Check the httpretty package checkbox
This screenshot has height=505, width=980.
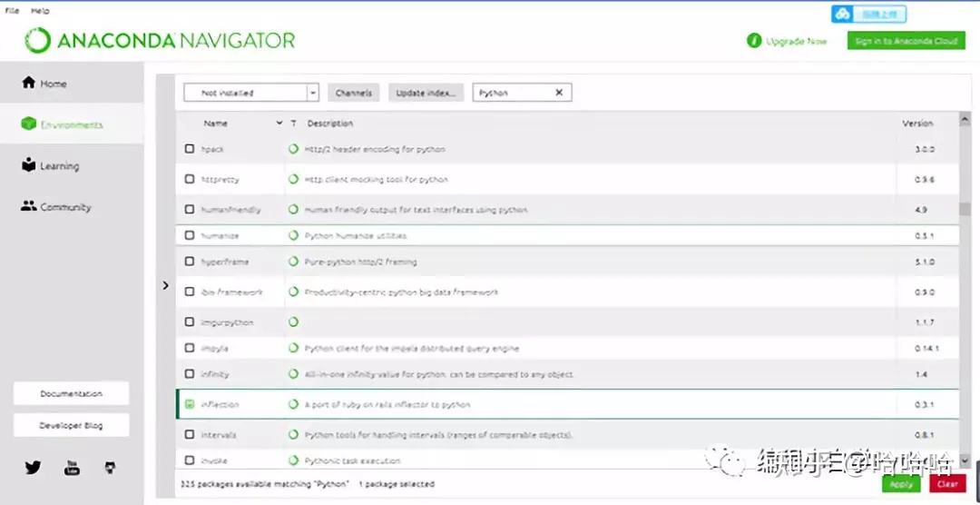tap(190, 179)
